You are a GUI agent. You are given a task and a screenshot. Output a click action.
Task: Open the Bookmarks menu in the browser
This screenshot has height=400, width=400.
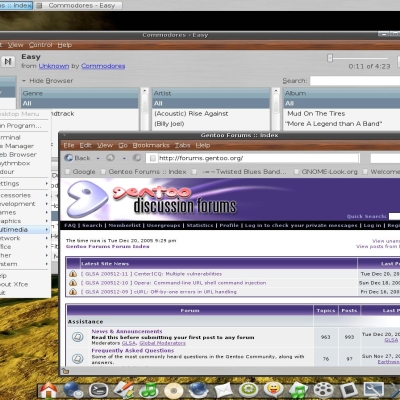point(151,145)
